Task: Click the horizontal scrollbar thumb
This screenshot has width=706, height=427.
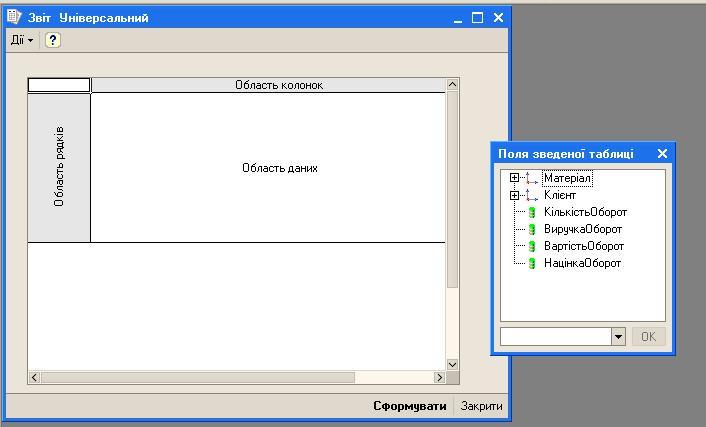Action: click(198, 377)
